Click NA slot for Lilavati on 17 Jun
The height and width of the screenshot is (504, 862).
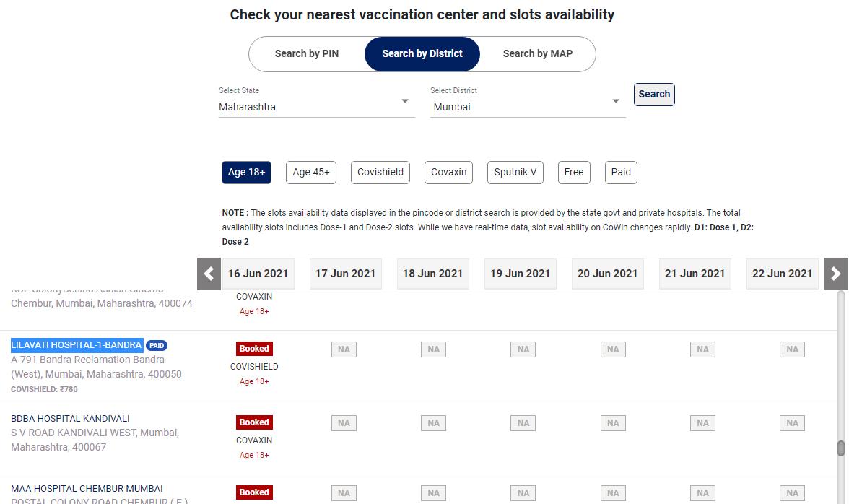[x=344, y=349]
